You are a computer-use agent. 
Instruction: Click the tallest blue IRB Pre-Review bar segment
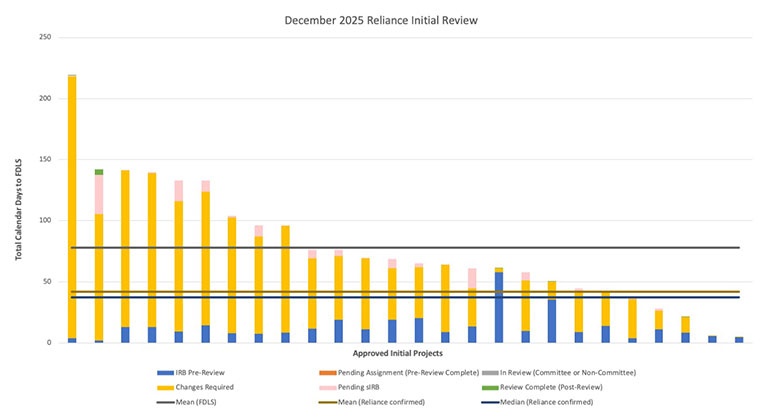point(499,307)
